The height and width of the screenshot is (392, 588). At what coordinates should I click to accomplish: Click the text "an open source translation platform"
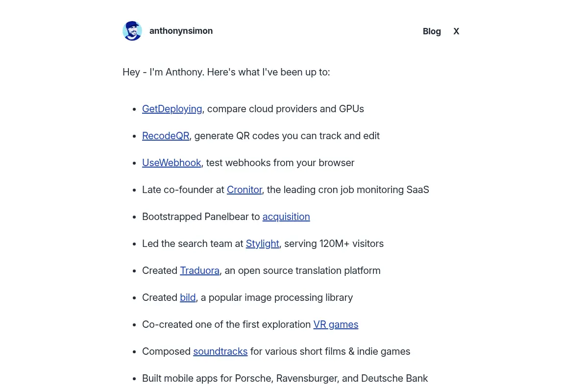(x=302, y=270)
